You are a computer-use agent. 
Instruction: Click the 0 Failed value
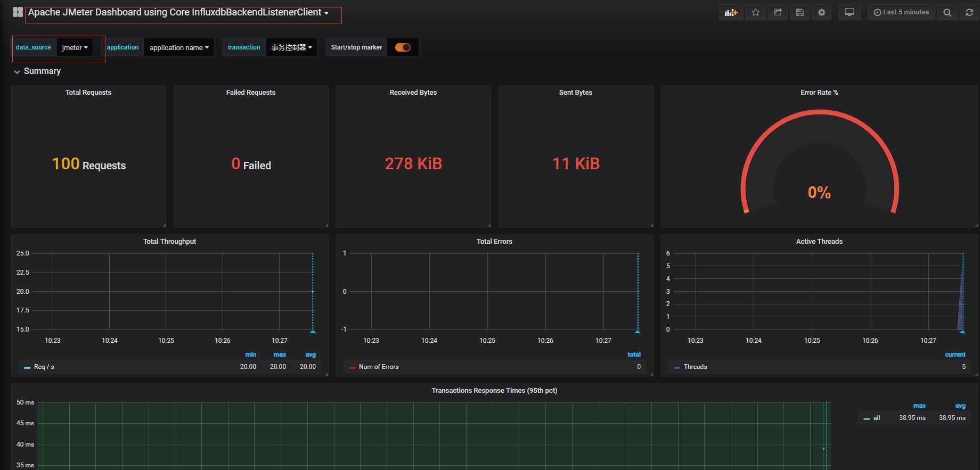[x=251, y=164]
